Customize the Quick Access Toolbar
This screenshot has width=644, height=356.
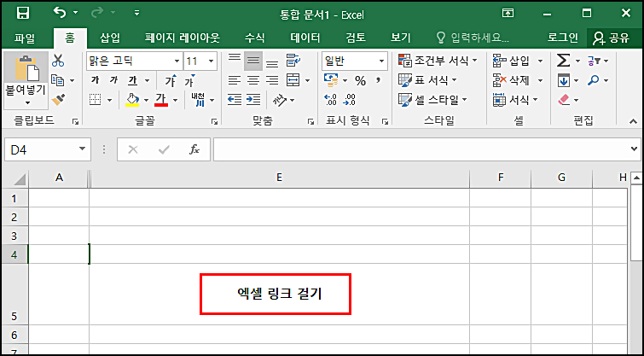tap(137, 13)
